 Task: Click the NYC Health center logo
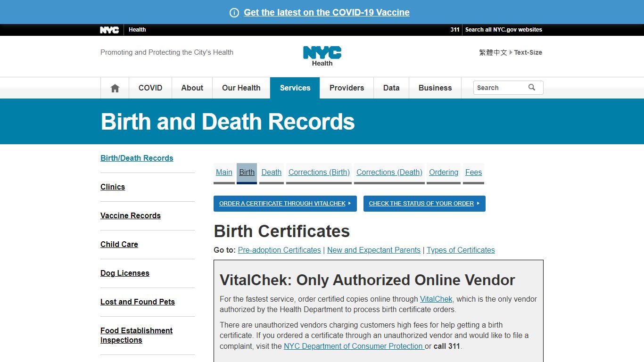[322, 56]
